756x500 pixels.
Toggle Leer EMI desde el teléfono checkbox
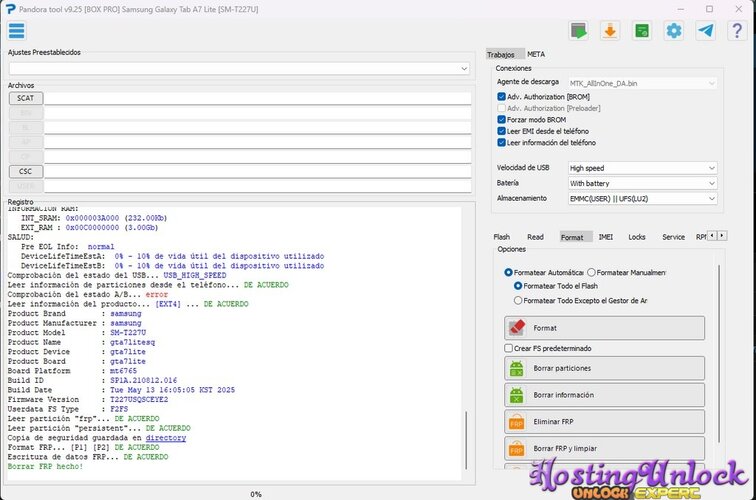tap(501, 131)
